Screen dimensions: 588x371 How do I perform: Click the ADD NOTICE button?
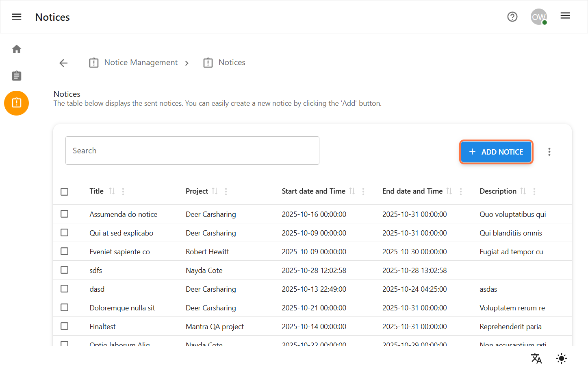496,152
